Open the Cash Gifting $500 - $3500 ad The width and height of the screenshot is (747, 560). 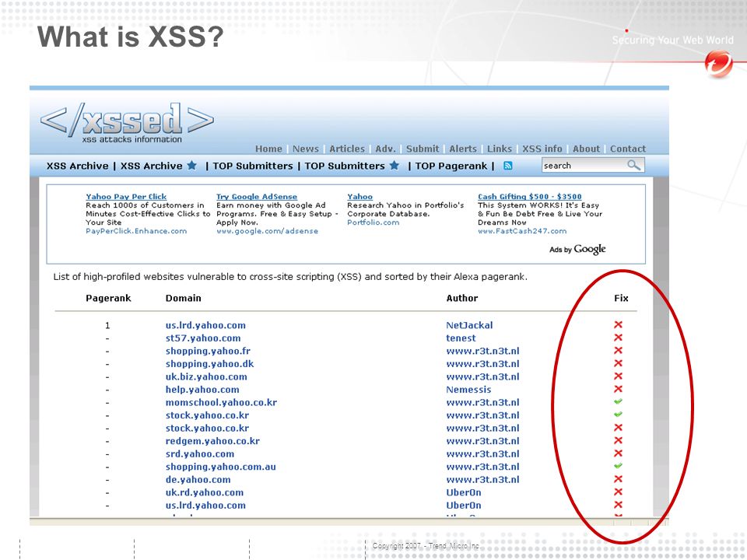[x=530, y=196]
